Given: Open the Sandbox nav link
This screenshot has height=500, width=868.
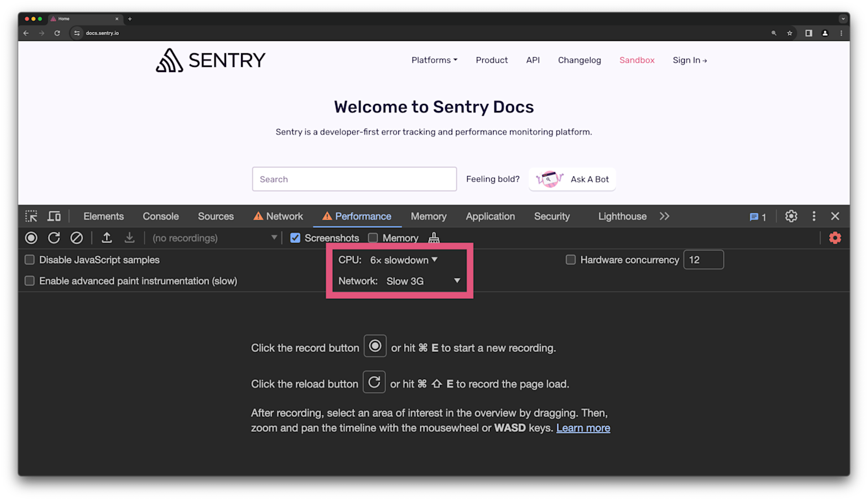Looking at the screenshot, I should [637, 60].
